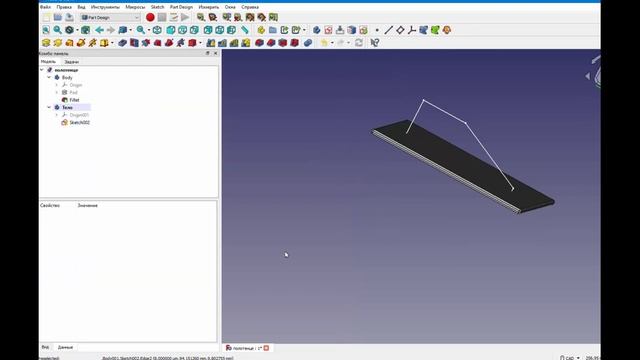Screen dimensions: 640x360
Task: Click the Local coordinate system tool
Action: coord(412,30)
